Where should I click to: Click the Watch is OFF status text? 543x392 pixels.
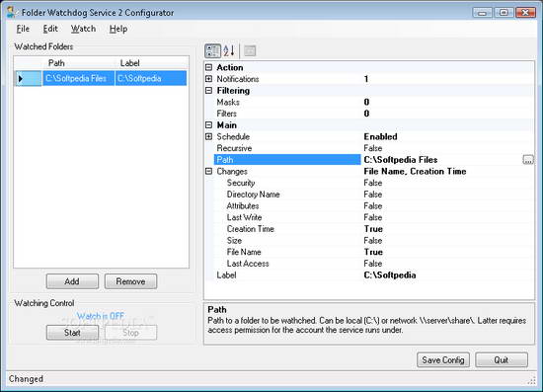(x=101, y=316)
